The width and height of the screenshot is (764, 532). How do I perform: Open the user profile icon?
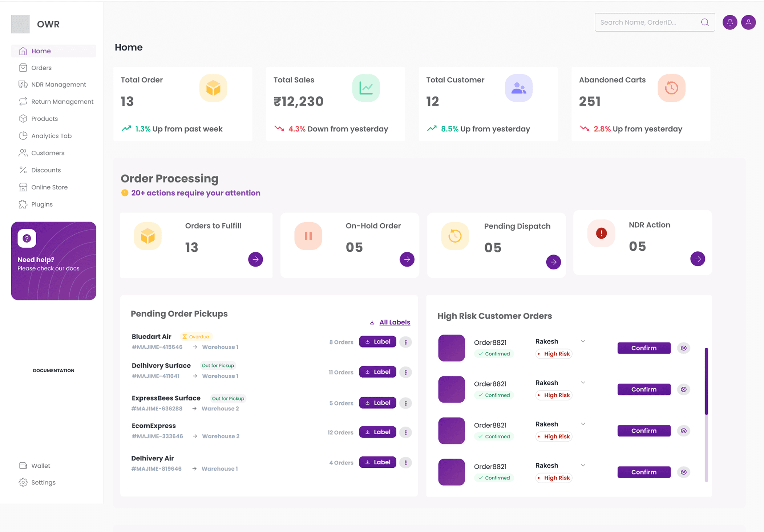[x=748, y=23]
